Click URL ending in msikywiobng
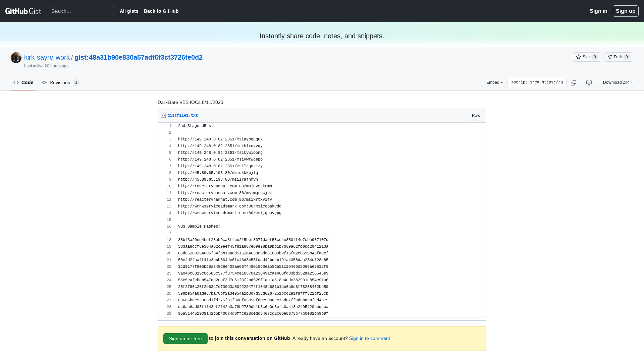This screenshot has height=362, width=644. tap(220, 153)
